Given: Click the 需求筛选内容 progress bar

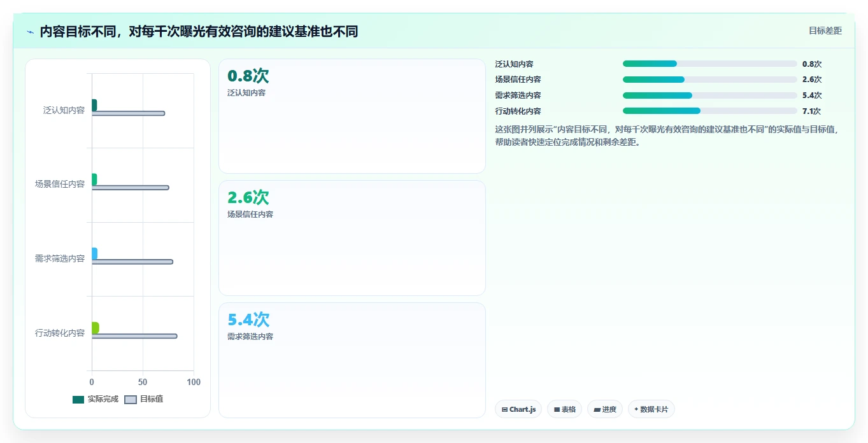Looking at the screenshot, I should (709, 95).
